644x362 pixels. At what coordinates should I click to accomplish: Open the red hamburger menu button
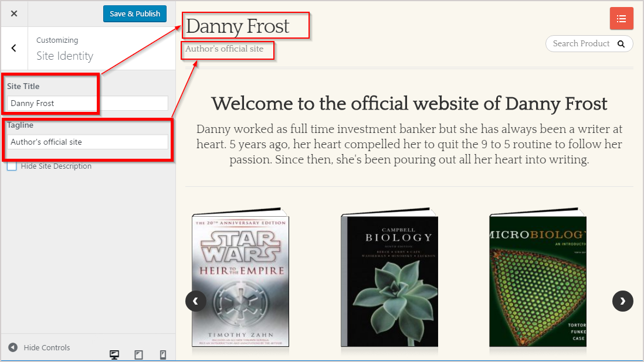point(621,18)
